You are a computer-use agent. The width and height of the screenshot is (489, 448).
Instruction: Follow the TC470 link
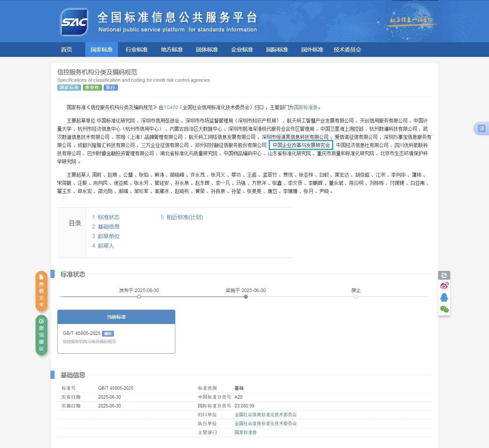pyautogui.click(x=171, y=107)
